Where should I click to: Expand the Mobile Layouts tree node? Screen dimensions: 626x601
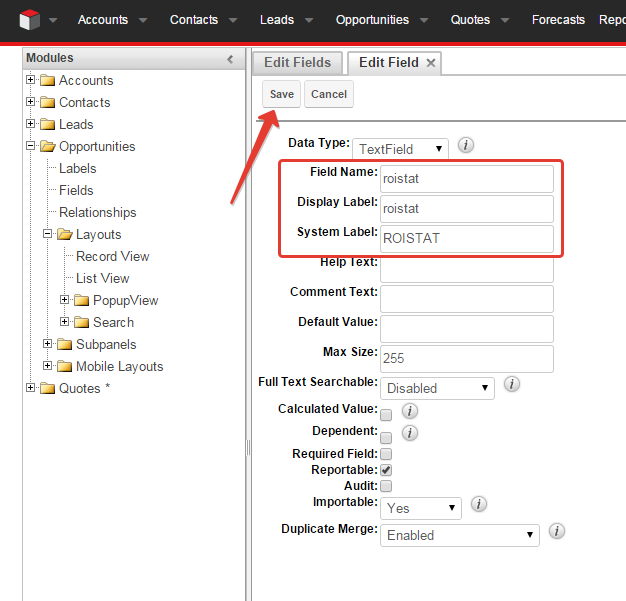(x=48, y=365)
